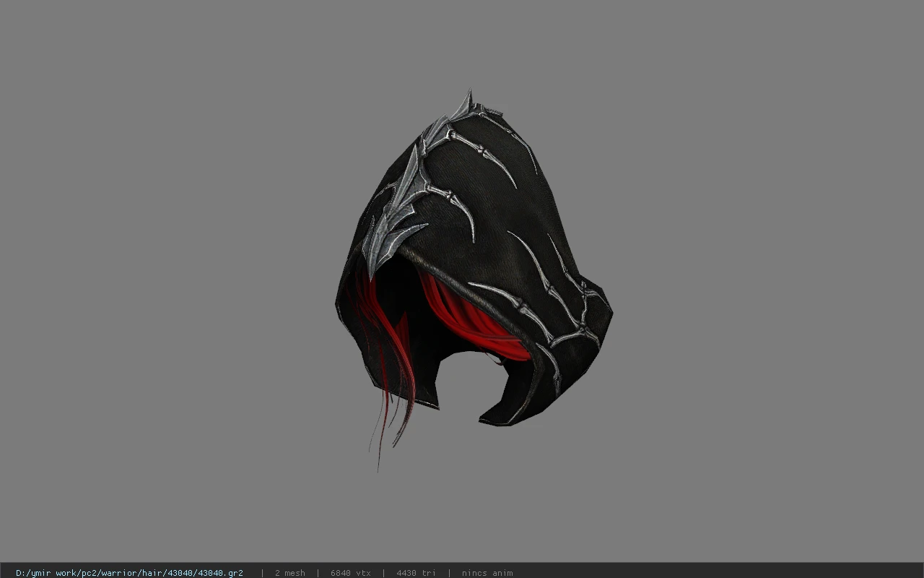Click the 'nincs anim' status entry
924x578 pixels.
pos(487,573)
